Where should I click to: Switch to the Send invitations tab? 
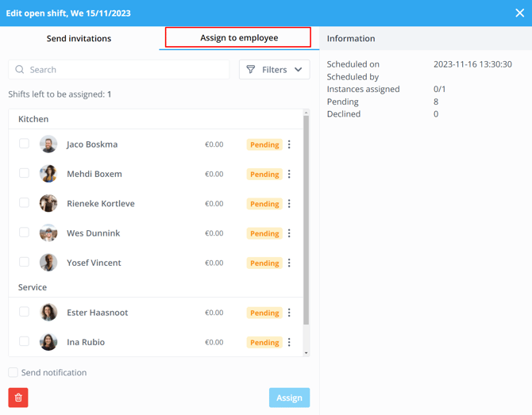pyautogui.click(x=79, y=38)
